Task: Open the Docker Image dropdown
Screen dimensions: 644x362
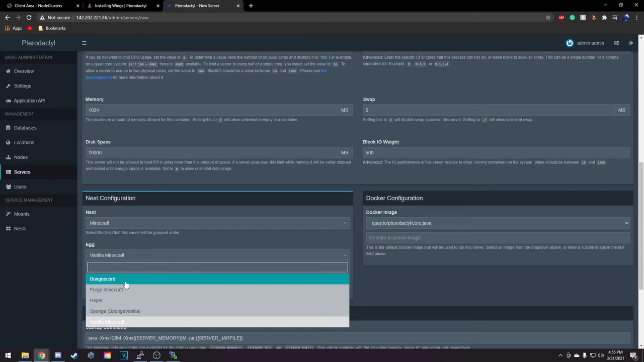Action: click(x=498, y=223)
